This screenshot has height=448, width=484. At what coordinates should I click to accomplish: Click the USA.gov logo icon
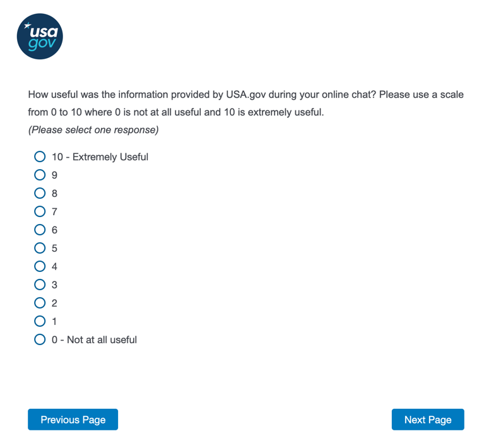(x=40, y=36)
